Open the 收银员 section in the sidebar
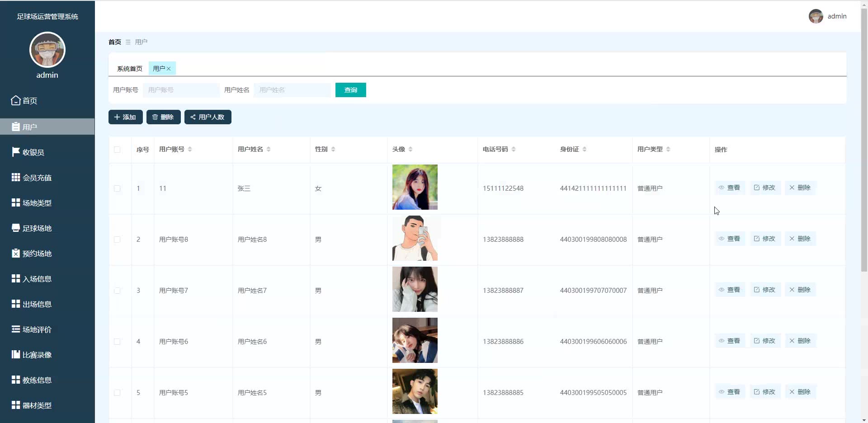The image size is (868, 423). [x=33, y=152]
